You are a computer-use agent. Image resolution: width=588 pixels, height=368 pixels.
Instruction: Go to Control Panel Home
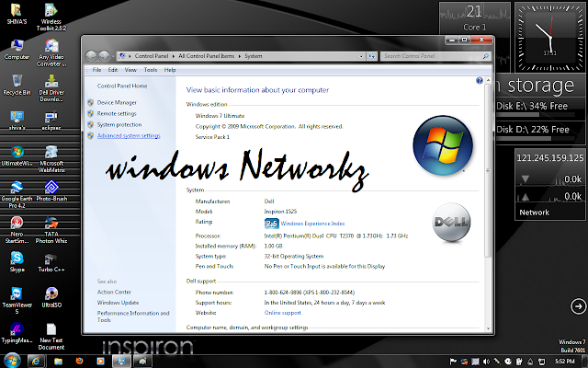click(x=122, y=86)
